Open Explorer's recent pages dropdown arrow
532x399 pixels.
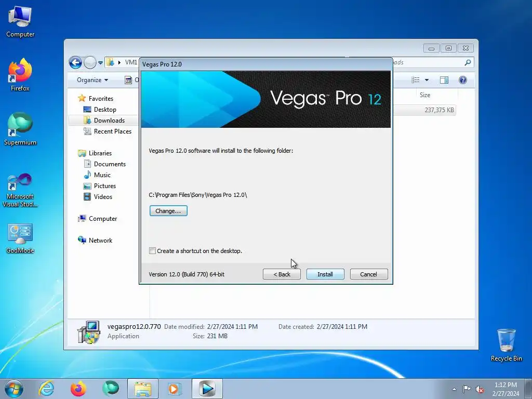[x=100, y=63]
